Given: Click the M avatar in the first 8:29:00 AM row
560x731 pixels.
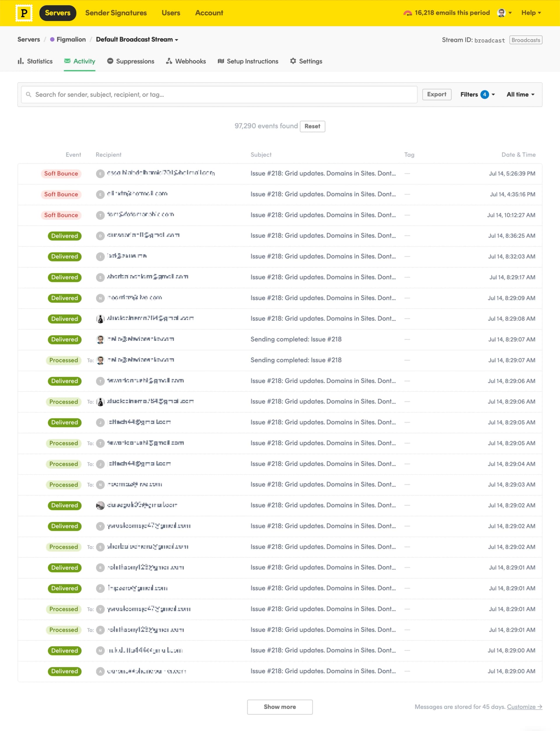Looking at the screenshot, I should click(100, 650).
